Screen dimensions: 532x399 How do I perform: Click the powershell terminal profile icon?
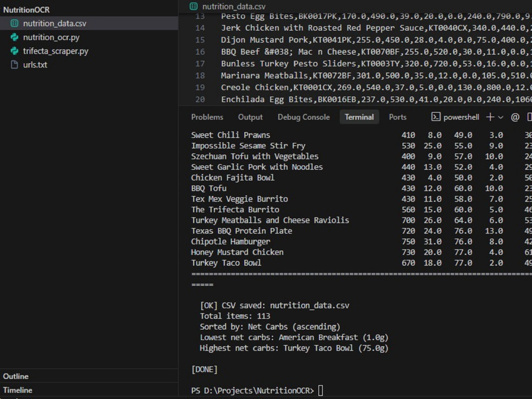coord(436,117)
